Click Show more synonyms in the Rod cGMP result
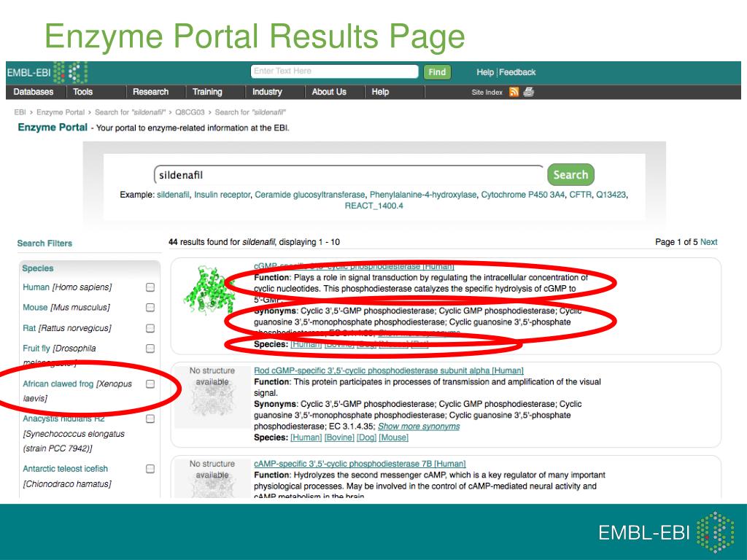This screenshot has width=747, height=560. pyautogui.click(x=419, y=426)
